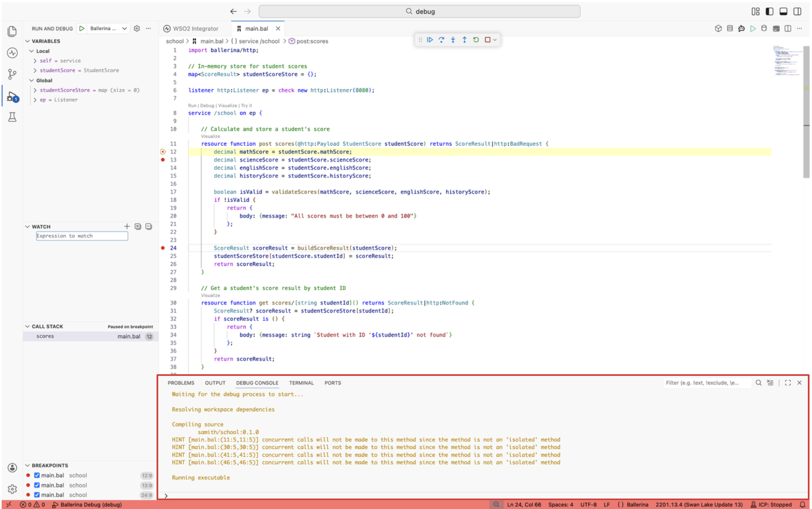
Task: Clear the debug console output
Action: point(770,383)
